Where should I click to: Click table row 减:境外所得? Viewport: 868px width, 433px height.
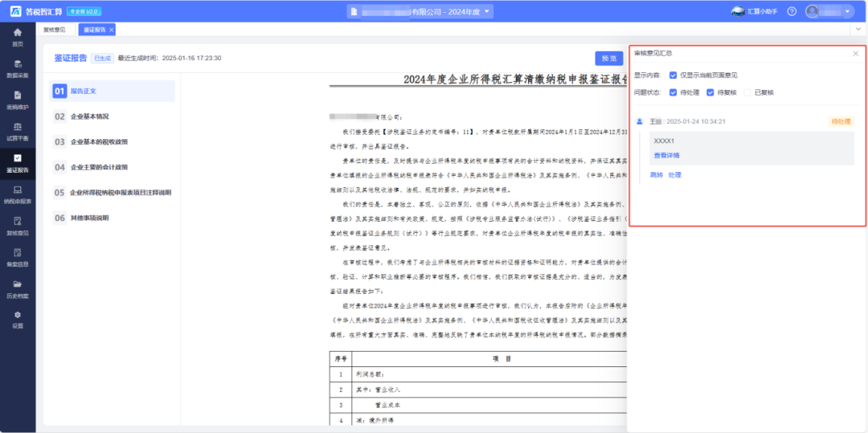[x=478, y=420]
